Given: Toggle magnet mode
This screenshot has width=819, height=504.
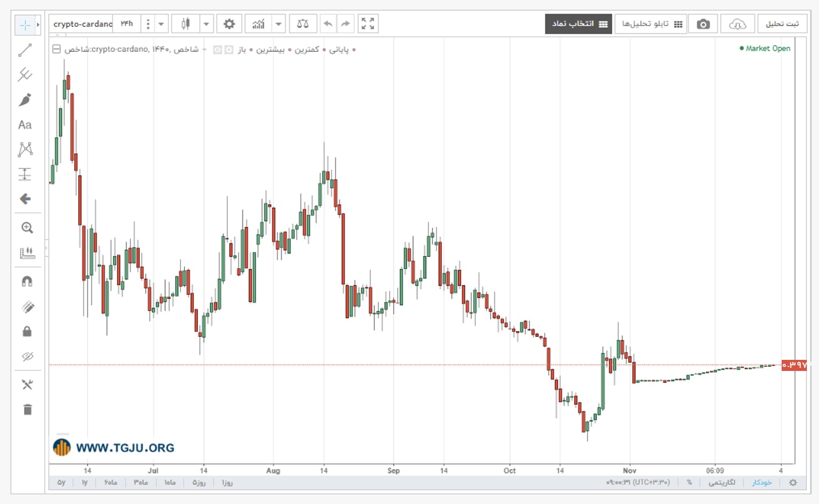Looking at the screenshot, I should tap(27, 282).
